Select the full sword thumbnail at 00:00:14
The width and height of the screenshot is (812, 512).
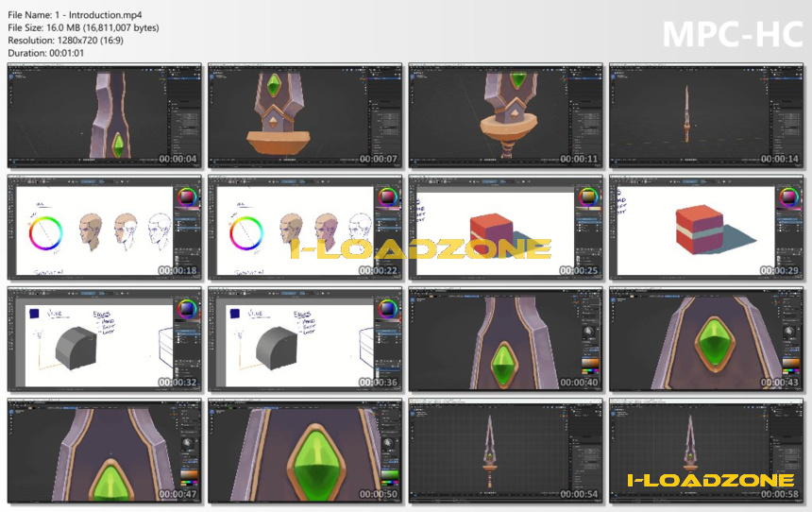pyautogui.click(x=706, y=115)
